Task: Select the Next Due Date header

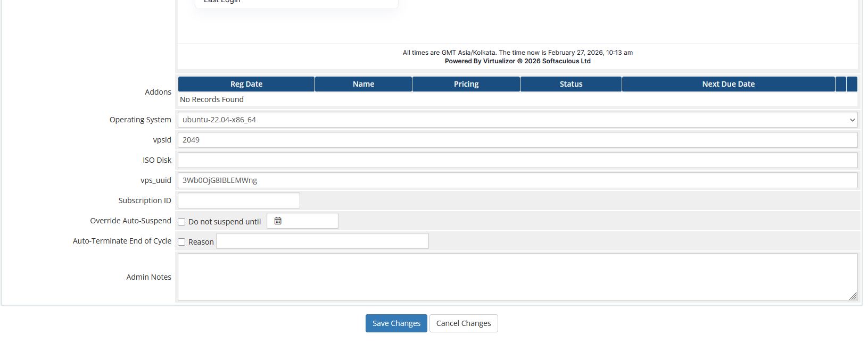Action: (x=728, y=84)
